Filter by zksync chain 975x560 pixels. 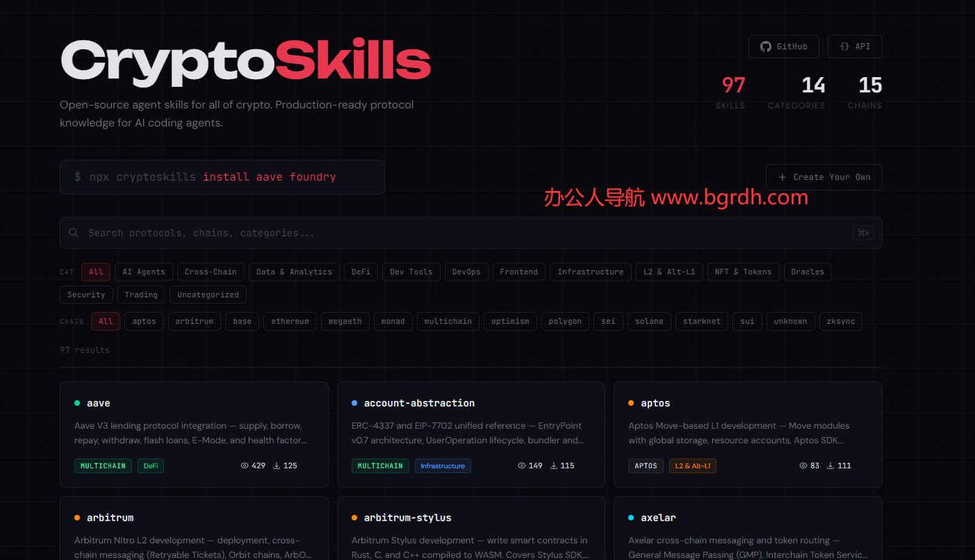(841, 321)
